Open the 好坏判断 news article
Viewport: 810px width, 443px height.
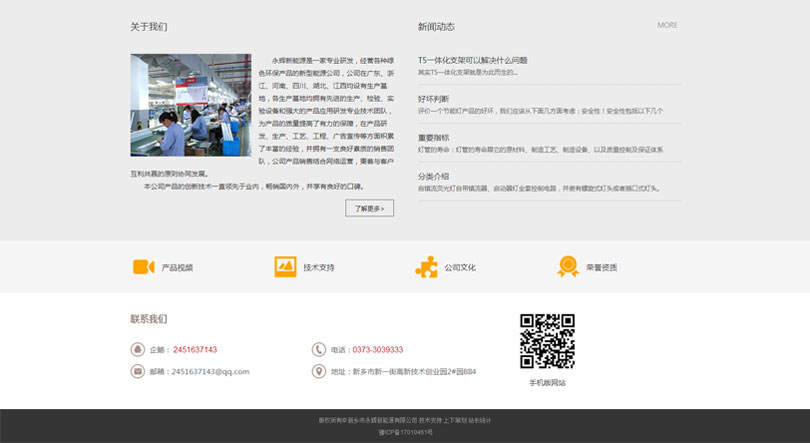[433, 99]
